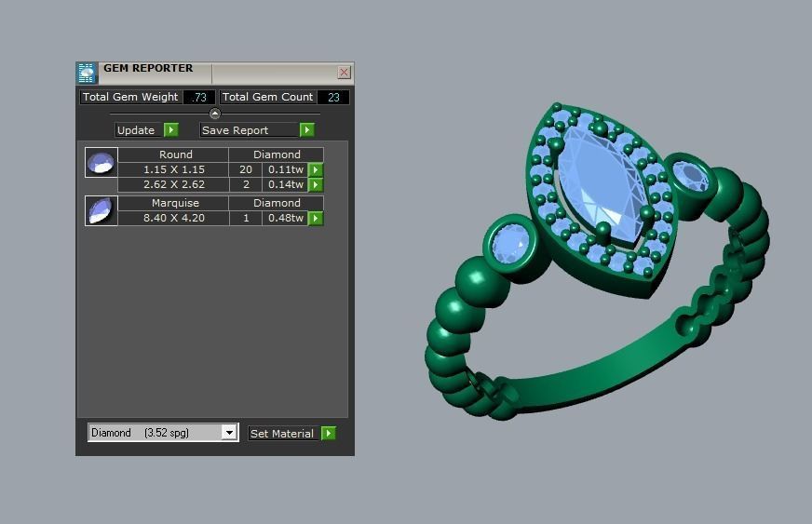
Task: Click the GEM REPORTER title text
Action: tap(148, 68)
